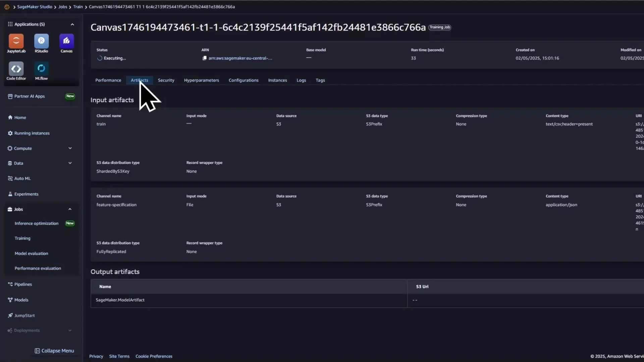Screen dimensions: 644x362
Task: Open the Logs tab
Action: [x=301, y=80]
